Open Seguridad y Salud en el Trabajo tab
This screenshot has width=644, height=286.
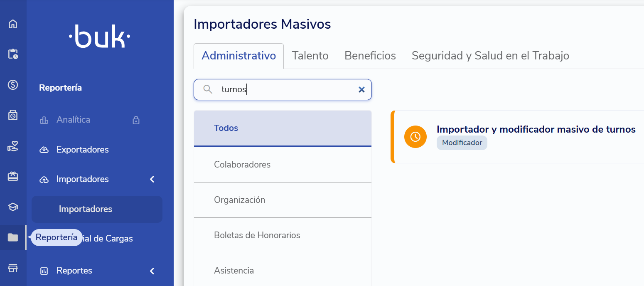pyautogui.click(x=490, y=56)
